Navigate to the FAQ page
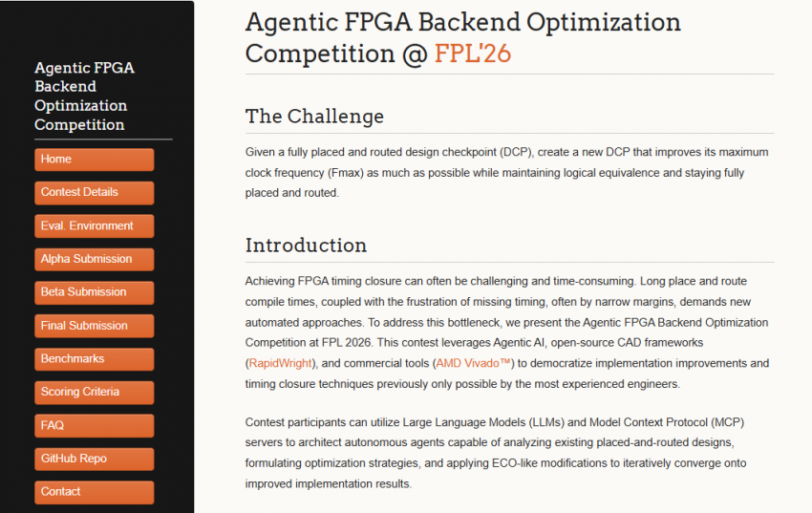812x513 pixels. click(94, 425)
